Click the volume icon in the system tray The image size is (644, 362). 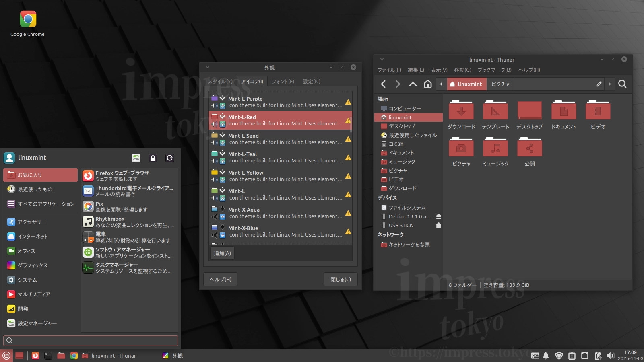tap(611, 356)
